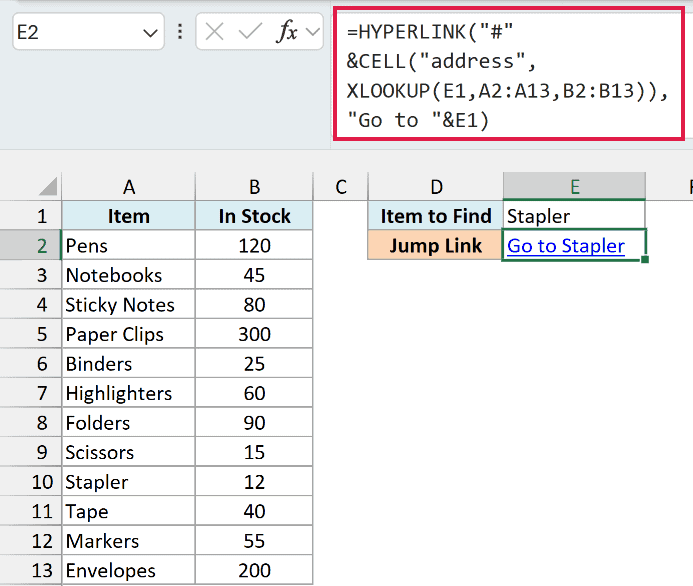The image size is (693, 586).
Task: Select stock value 25
Action: 254,364
